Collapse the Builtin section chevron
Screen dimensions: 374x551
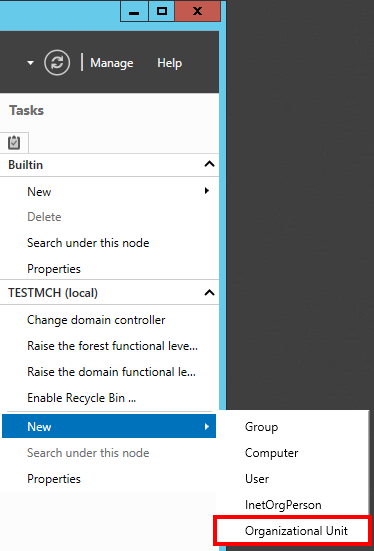tap(209, 164)
